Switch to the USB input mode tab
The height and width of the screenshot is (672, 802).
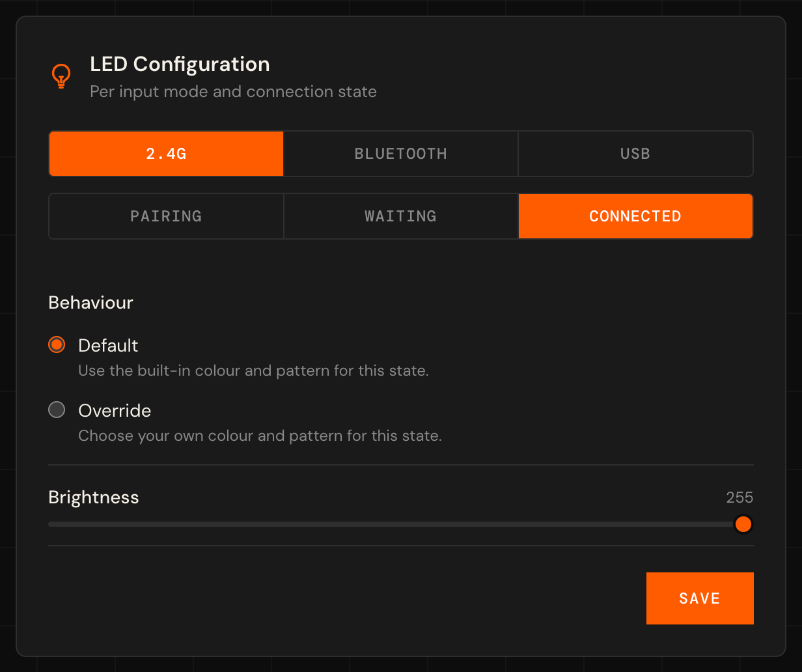(x=635, y=154)
